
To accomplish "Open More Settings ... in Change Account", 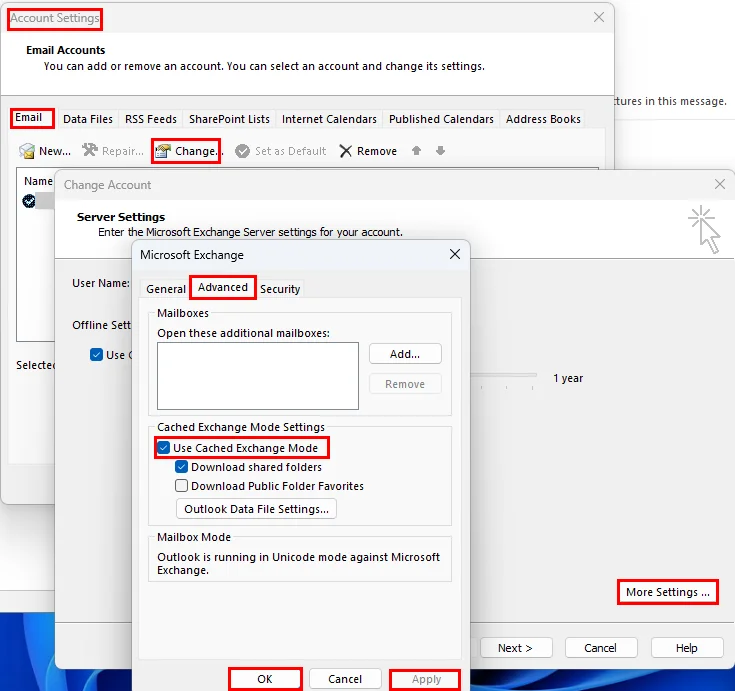I will pos(668,592).
